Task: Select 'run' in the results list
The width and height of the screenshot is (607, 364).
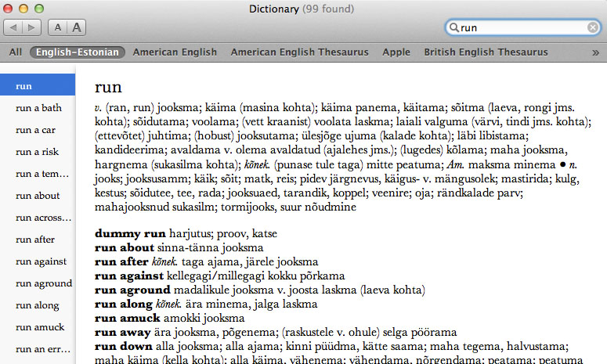Action: [38, 85]
